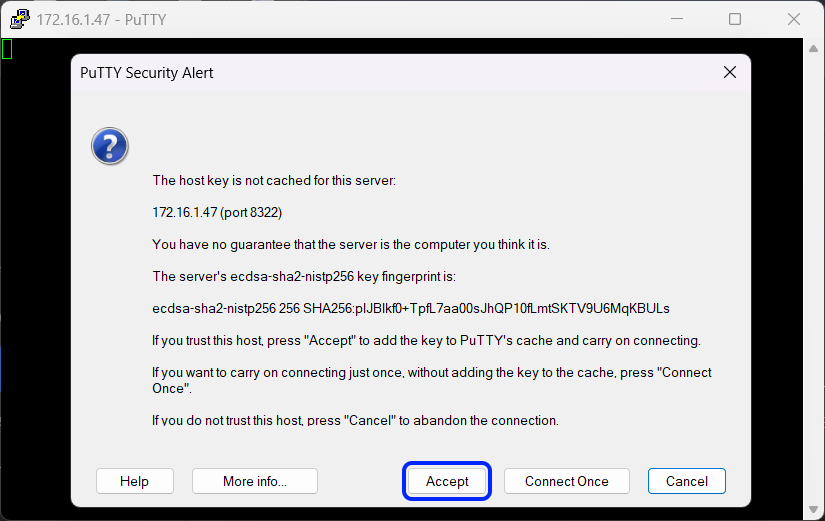825x521 pixels.
Task: Click terminal scrollbar down arrow
Action: (813, 509)
